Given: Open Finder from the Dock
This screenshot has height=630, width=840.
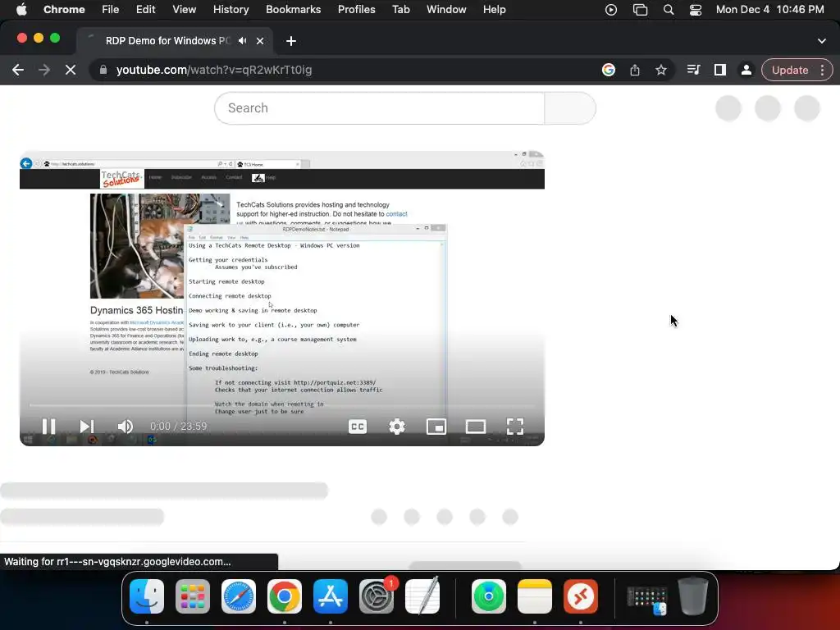Looking at the screenshot, I should point(147,596).
